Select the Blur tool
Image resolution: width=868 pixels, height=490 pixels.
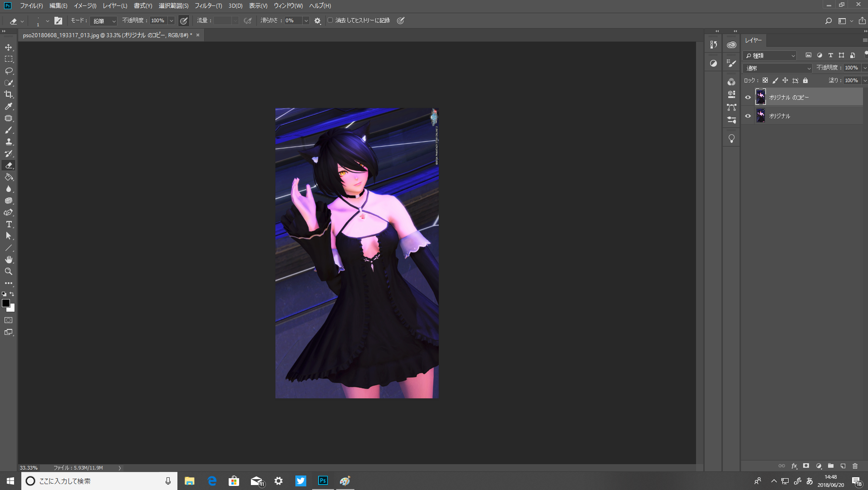(x=9, y=189)
